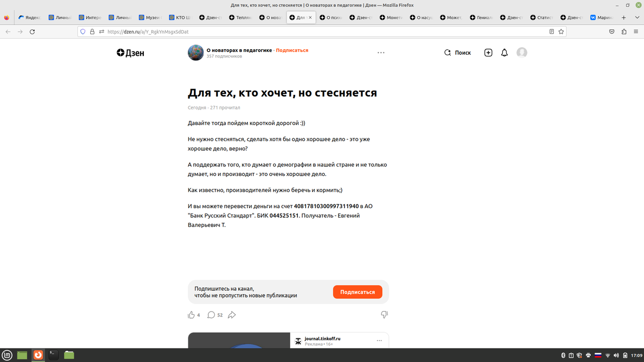
Task: Open channel name О новаторах в педагогике
Action: (x=239, y=50)
